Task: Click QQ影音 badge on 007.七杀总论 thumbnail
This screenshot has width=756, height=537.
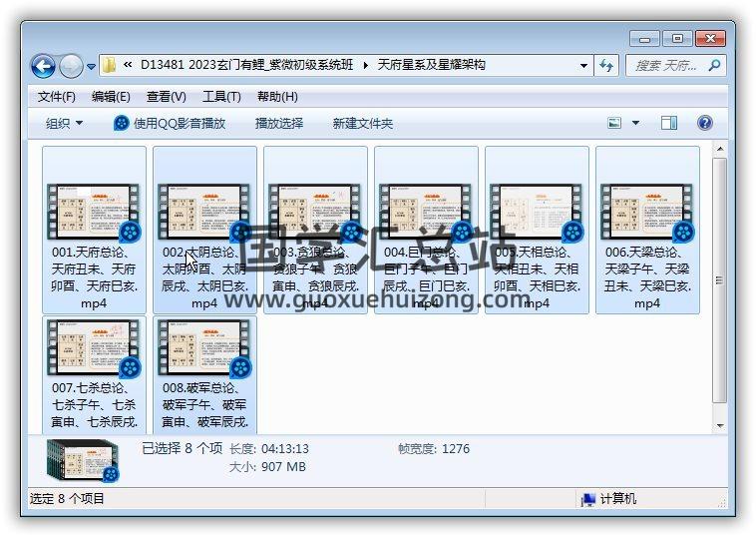Action: (x=131, y=368)
